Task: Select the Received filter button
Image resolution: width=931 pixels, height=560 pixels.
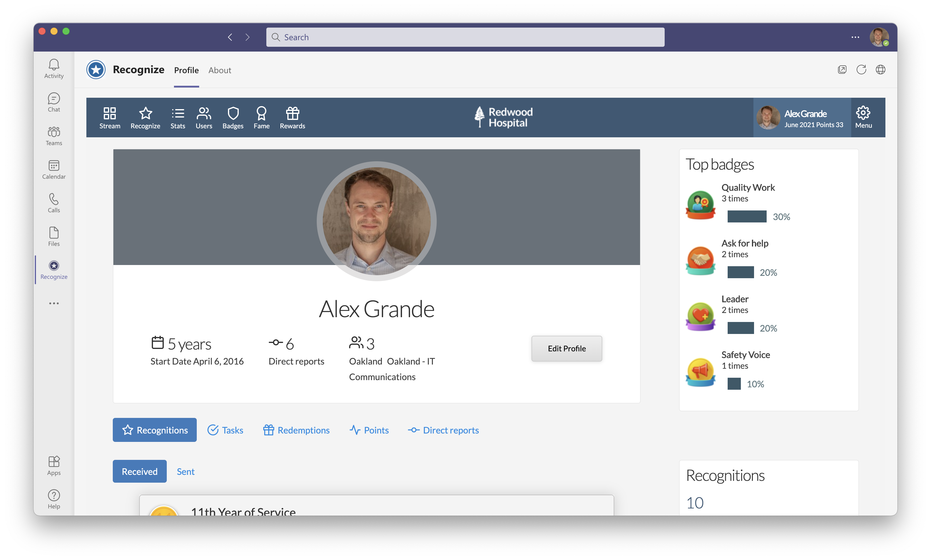Action: (x=139, y=471)
